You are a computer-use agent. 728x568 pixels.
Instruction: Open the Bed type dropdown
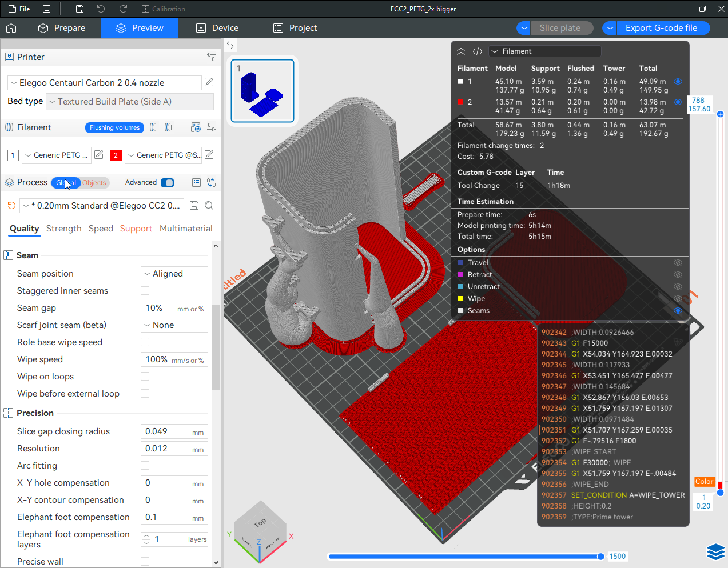(130, 102)
